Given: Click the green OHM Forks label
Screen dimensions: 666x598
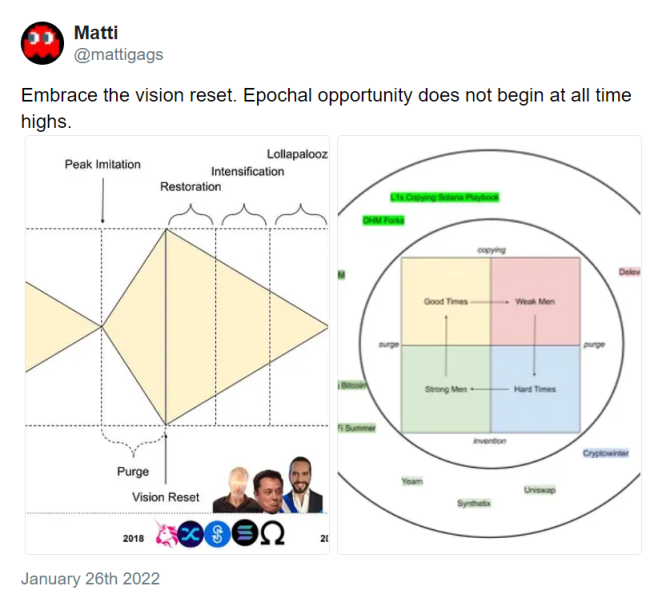Looking at the screenshot, I should pos(383,220).
